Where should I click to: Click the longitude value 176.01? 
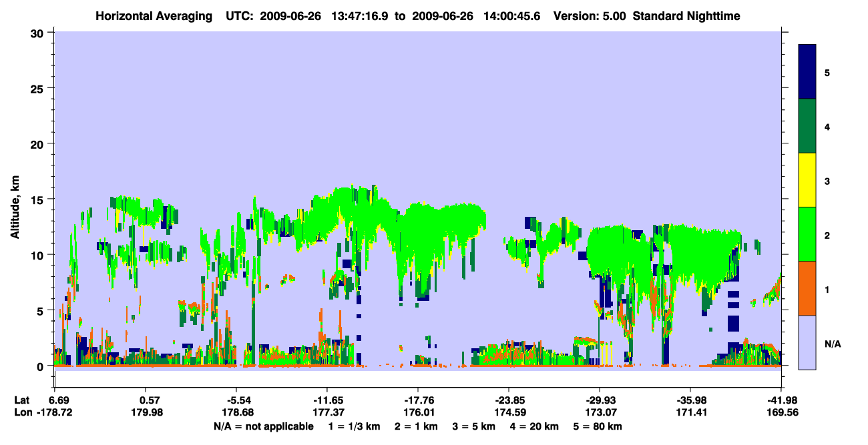[x=420, y=413]
